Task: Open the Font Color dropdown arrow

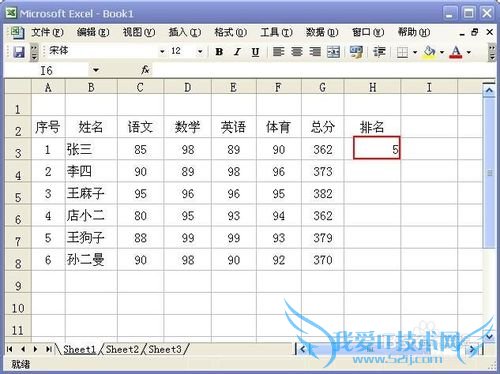Action: coord(469,52)
